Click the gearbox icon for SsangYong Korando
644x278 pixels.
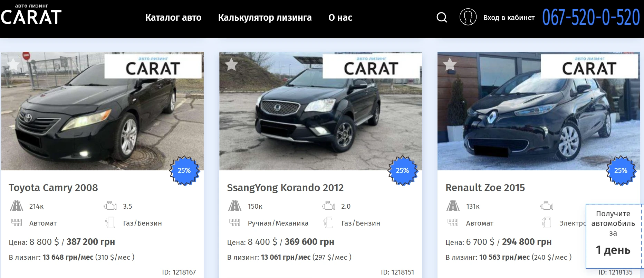(x=234, y=222)
